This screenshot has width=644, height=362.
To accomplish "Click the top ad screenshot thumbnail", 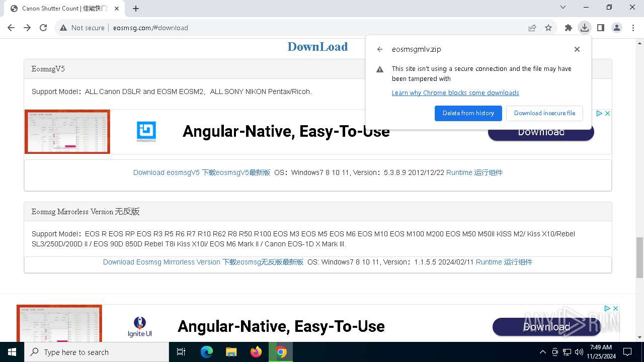I will point(67,132).
